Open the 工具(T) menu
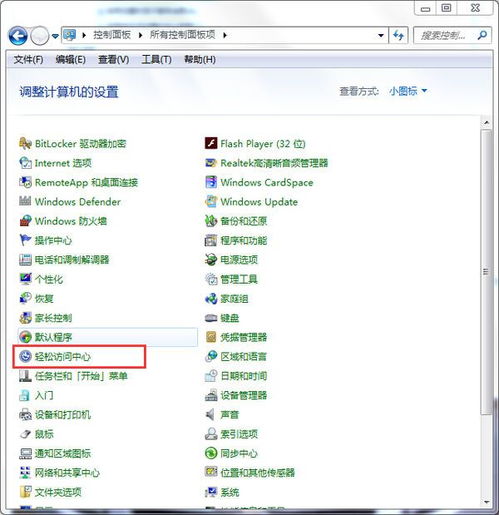 coord(157,60)
